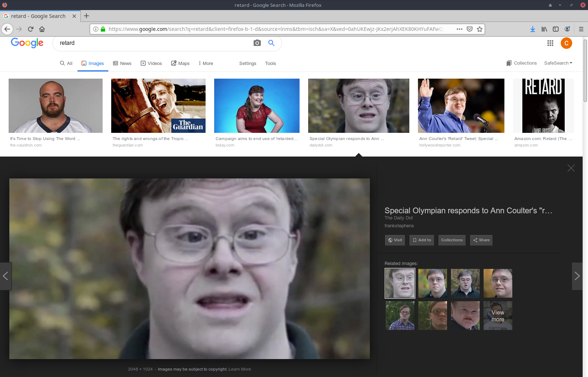Save page to Pocket icon

tap(470, 29)
